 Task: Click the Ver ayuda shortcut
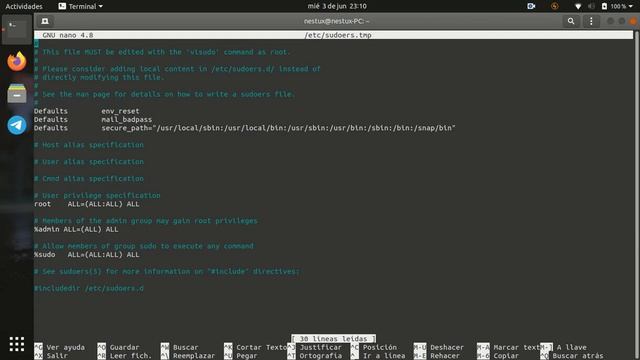[x=60, y=347]
